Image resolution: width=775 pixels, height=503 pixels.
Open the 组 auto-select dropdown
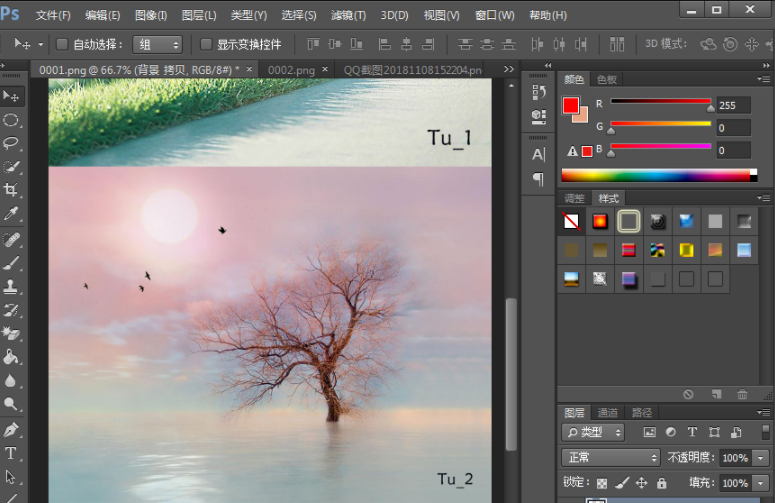pyautogui.click(x=159, y=44)
